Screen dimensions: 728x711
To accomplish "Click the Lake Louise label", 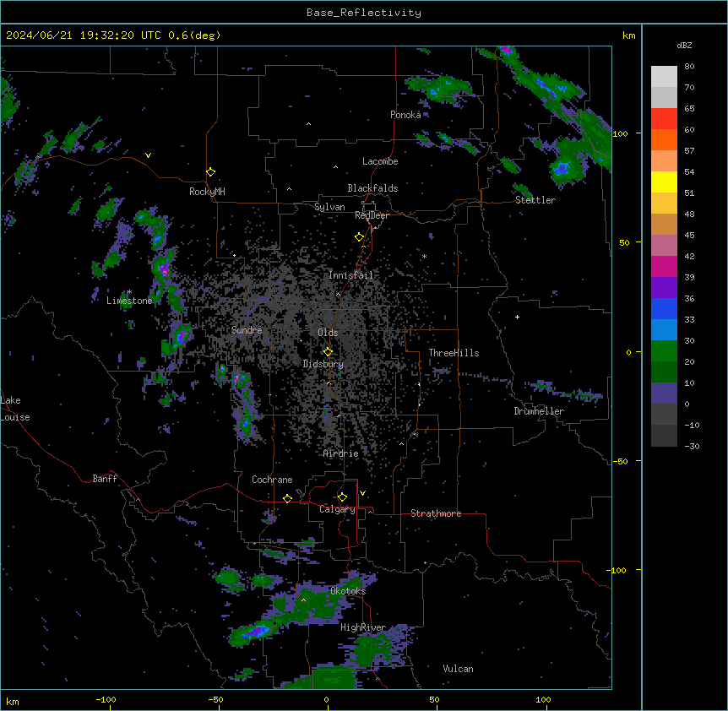I will pyautogui.click(x=15, y=409).
